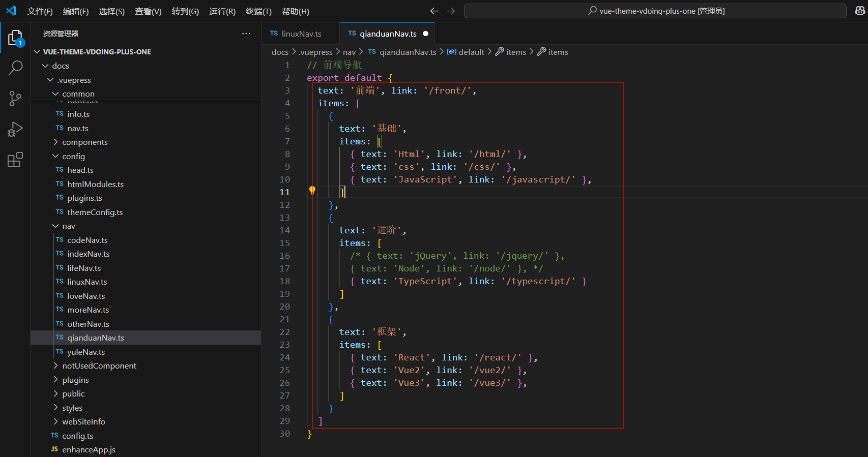Click the qianduanNav.ts breadcrumb segment
This screenshot has width=868, height=457.
click(402, 52)
